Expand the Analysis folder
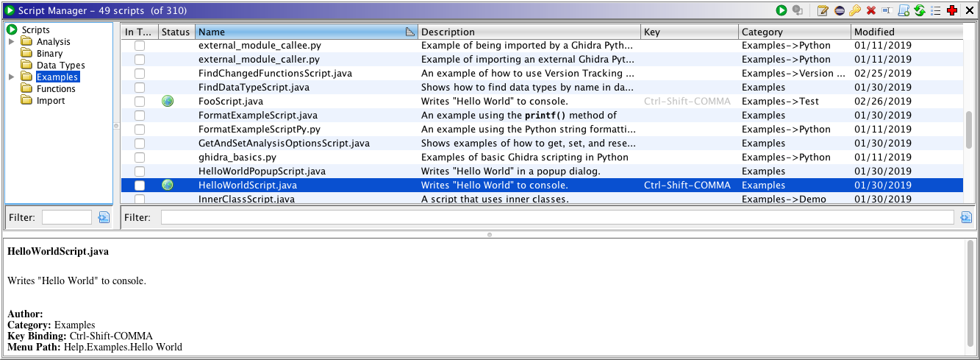Viewport: 980px width, 360px height. tap(11, 42)
